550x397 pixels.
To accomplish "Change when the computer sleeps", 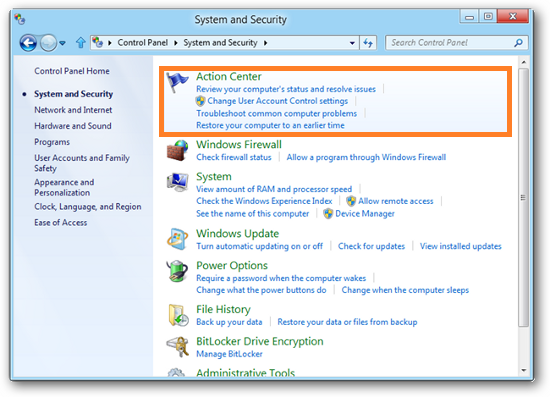I will click(405, 290).
